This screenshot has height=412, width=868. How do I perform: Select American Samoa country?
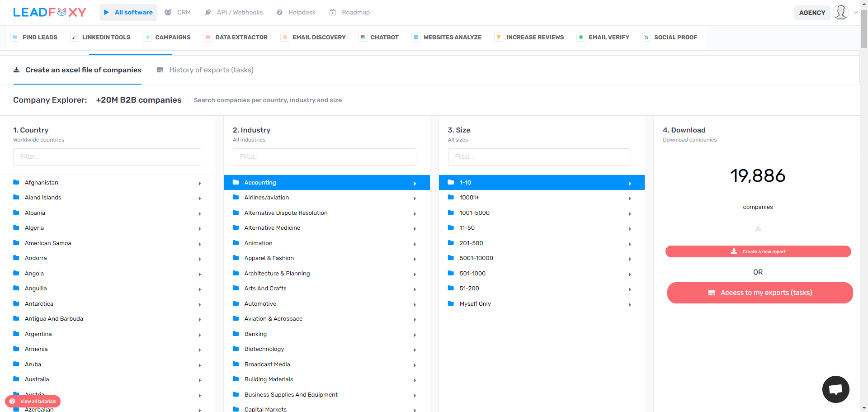pos(107,243)
